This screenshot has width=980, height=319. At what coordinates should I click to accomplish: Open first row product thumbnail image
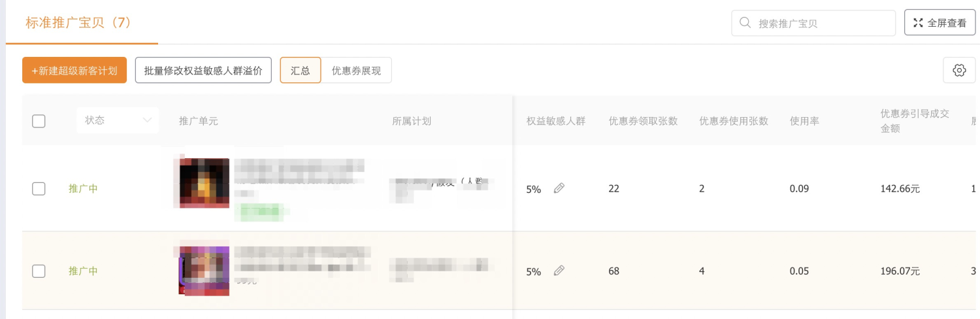pyautogui.click(x=204, y=183)
